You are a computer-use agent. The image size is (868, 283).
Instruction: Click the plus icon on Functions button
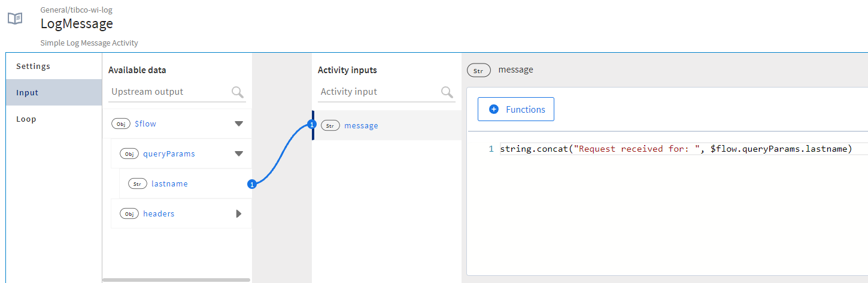coord(494,109)
